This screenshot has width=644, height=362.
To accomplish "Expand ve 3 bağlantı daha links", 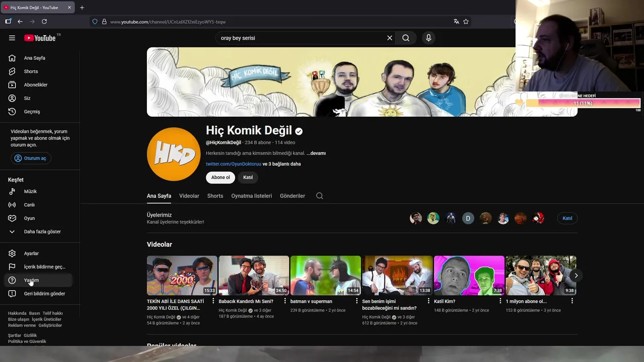I will 282,164.
